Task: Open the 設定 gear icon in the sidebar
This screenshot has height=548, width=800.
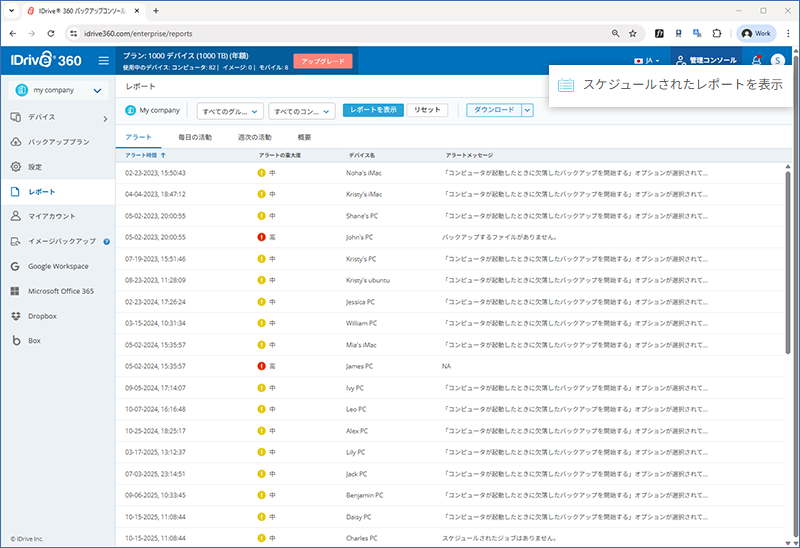Action: tap(16, 166)
